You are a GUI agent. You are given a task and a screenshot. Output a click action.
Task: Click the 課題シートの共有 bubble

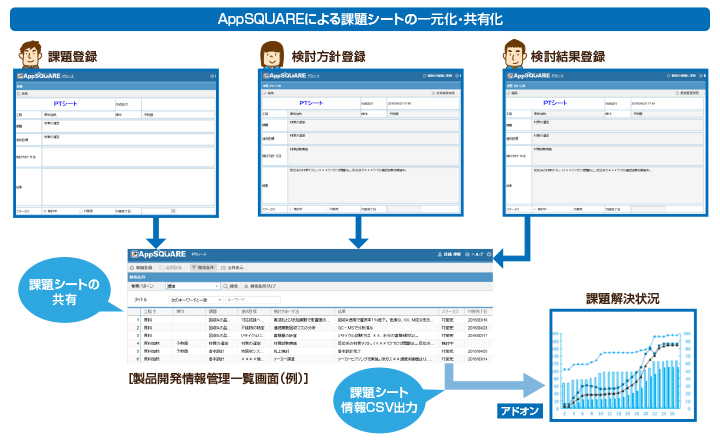[x=64, y=291]
